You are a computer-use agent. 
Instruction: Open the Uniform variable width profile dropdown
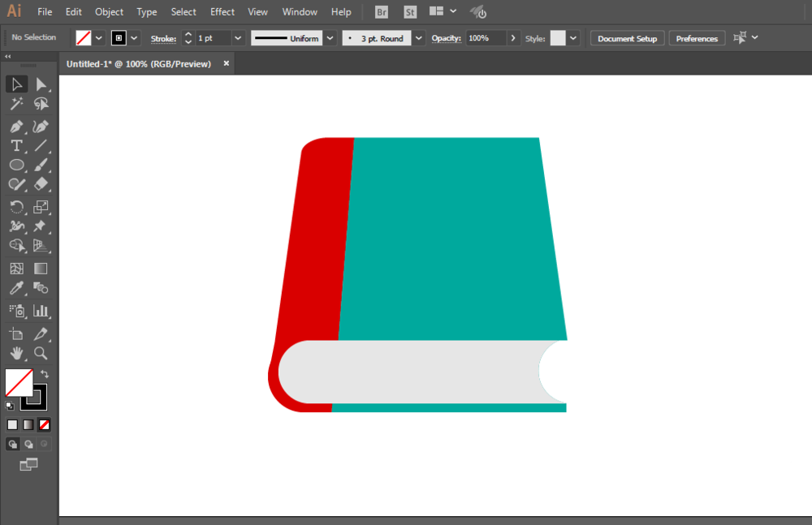tap(330, 38)
